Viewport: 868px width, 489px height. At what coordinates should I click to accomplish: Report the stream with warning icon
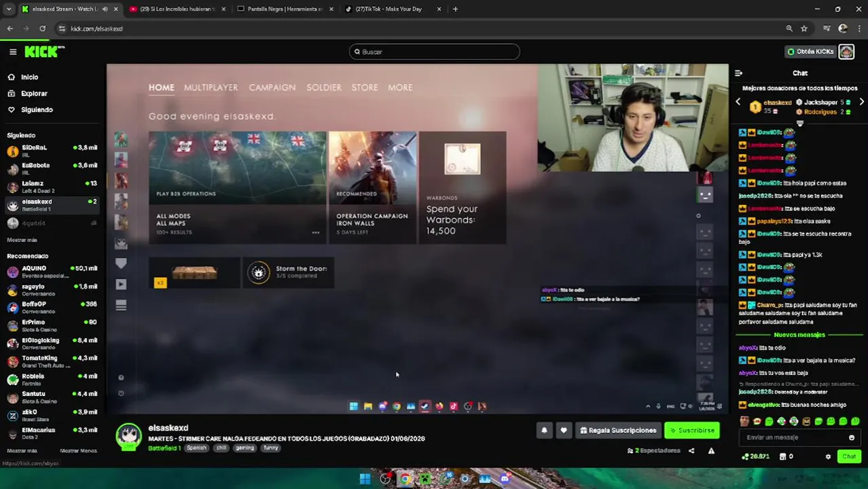click(x=711, y=451)
